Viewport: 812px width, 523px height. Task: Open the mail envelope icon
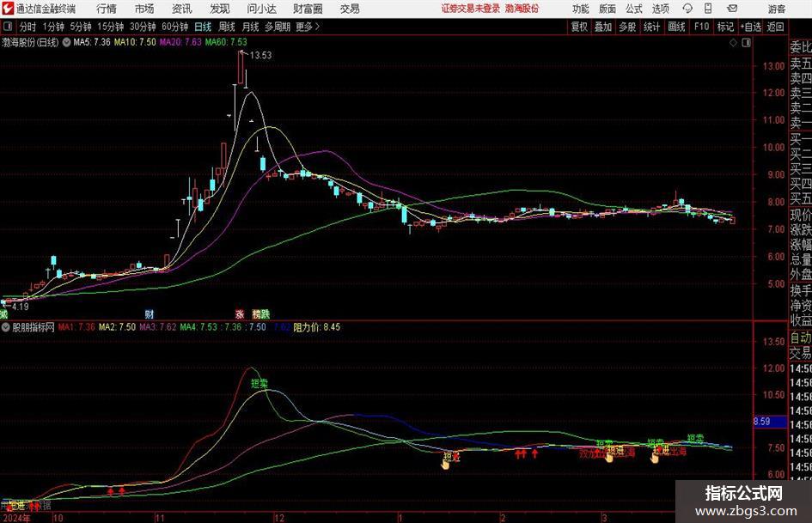click(x=732, y=9)
